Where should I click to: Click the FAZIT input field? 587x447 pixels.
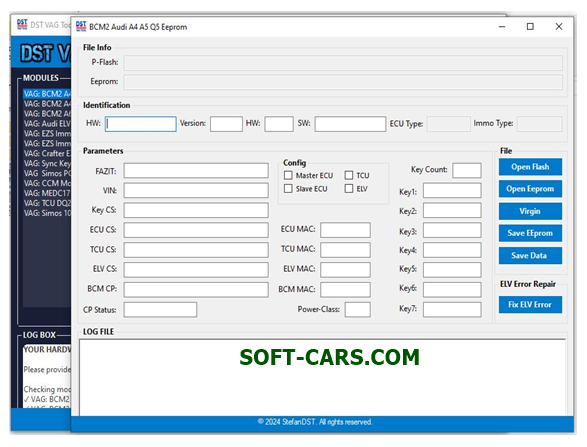point(196,170)
